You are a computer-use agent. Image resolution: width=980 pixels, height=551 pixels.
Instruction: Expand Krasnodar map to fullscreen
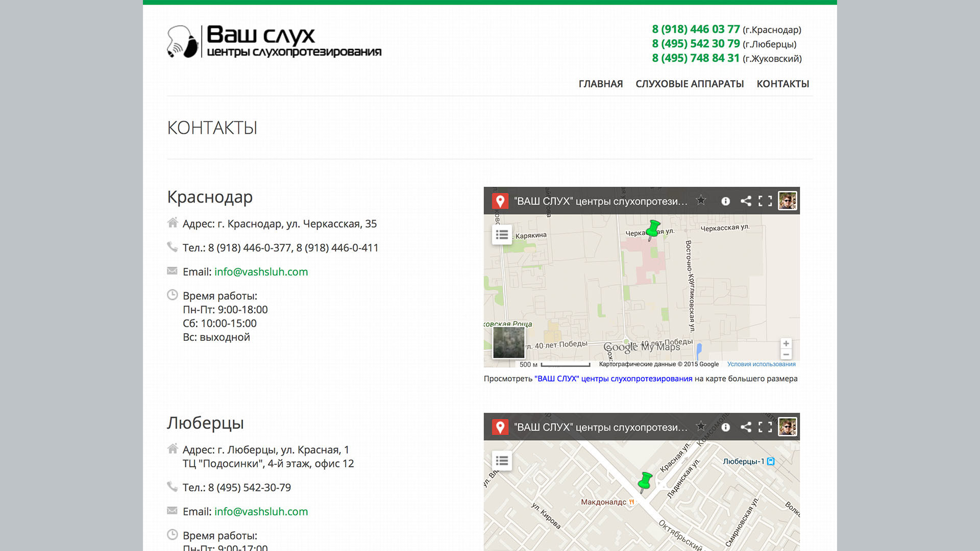(x=765, y=201)
